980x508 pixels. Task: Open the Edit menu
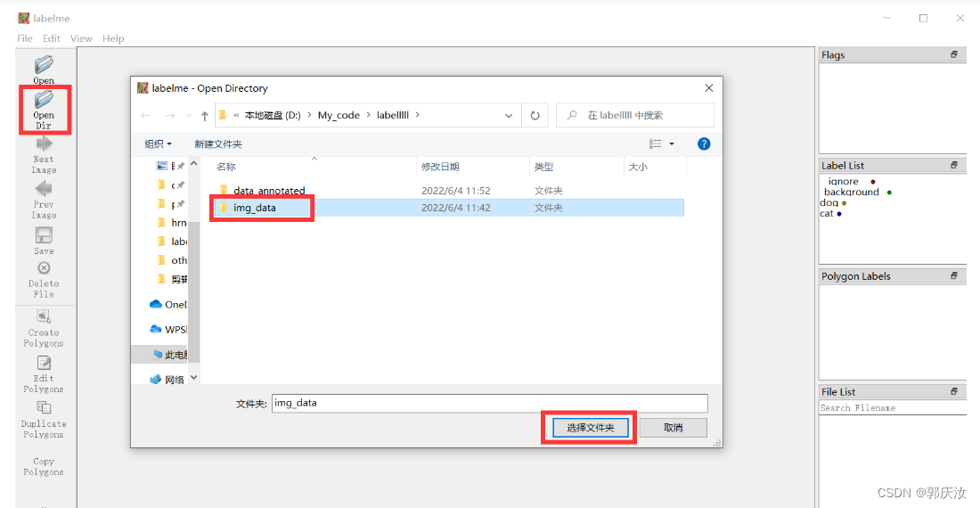[52, 38]
